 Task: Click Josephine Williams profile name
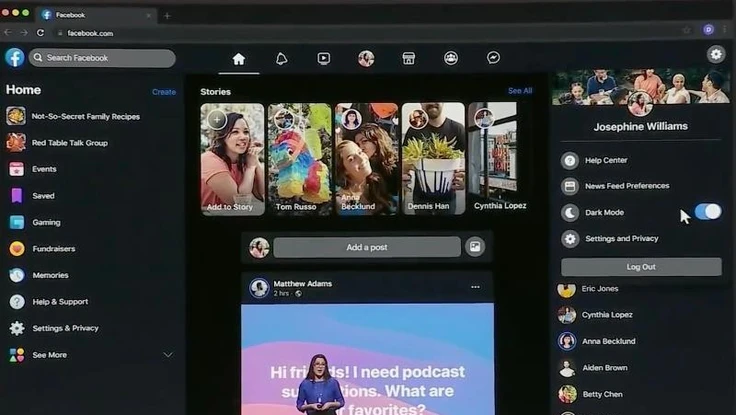640,126
